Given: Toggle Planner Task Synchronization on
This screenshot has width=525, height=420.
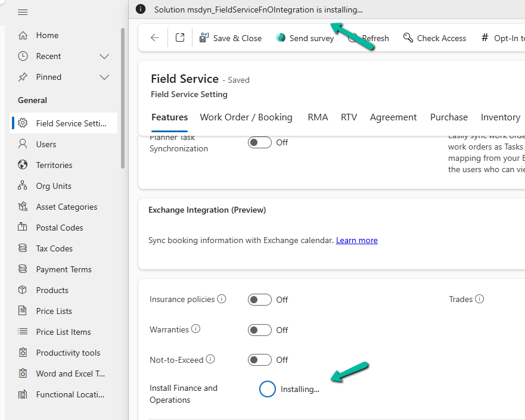Looking at the screenshot, I should (260, 143).
